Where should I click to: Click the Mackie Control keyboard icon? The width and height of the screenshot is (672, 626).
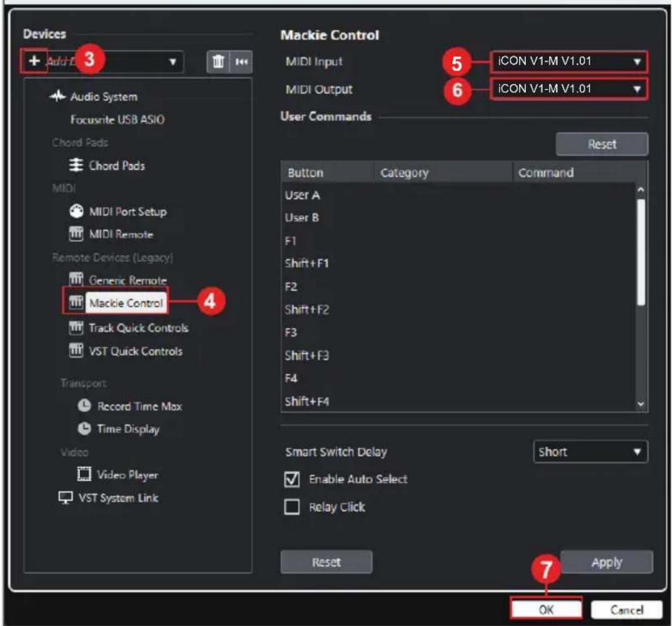76,302
